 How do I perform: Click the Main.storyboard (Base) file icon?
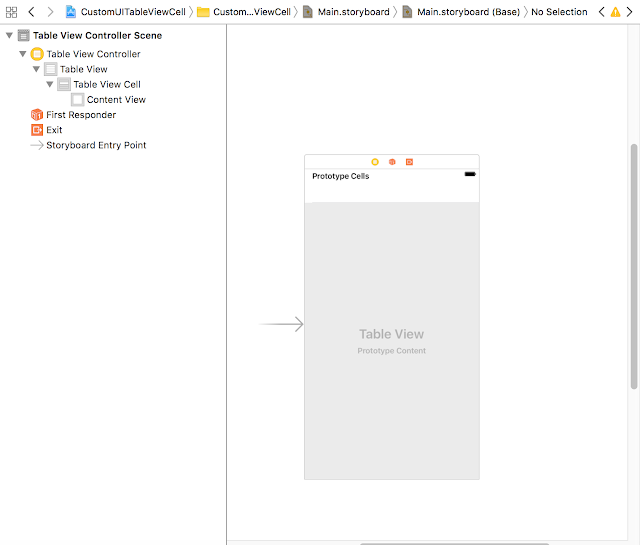[407, 12]
